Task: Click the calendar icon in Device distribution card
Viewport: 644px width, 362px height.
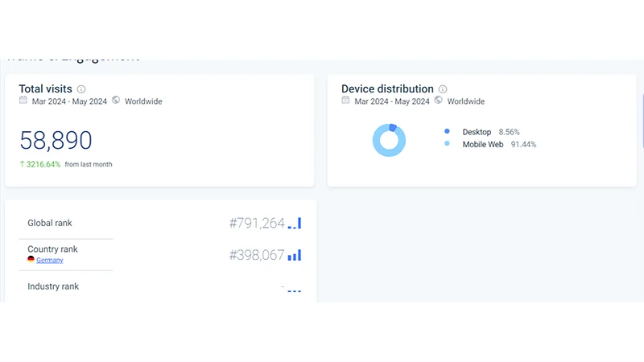Action: point(345,101)
